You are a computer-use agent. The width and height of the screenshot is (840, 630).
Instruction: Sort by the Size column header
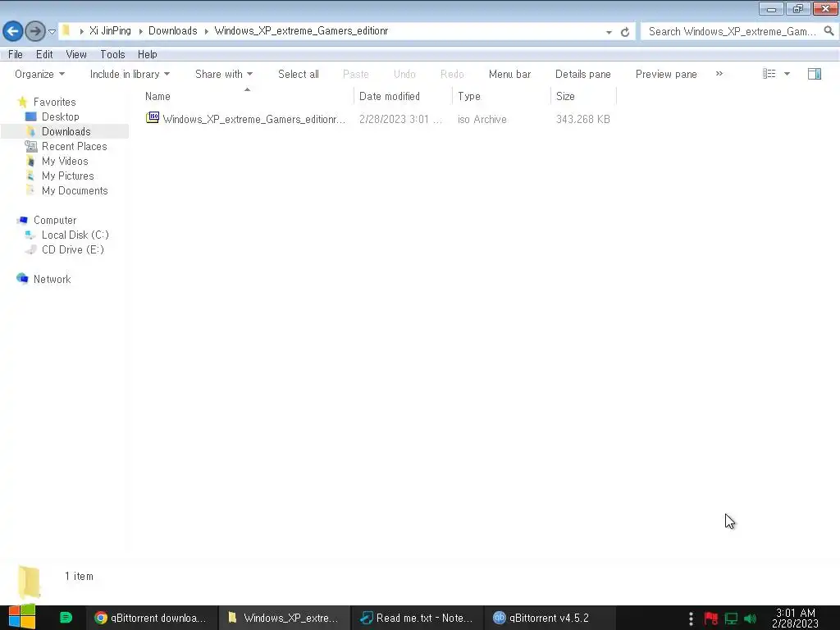click(583, 97)
